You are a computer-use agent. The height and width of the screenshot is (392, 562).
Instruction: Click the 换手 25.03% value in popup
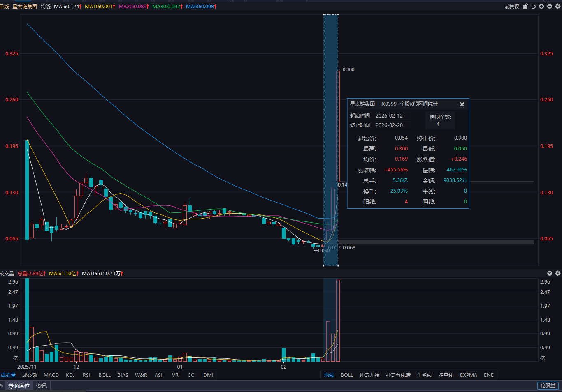pos(399,191)
